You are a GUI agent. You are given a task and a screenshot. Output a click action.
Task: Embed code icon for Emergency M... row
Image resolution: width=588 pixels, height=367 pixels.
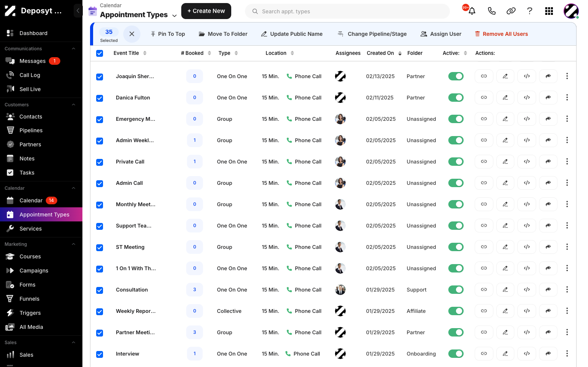click(527, 119)
